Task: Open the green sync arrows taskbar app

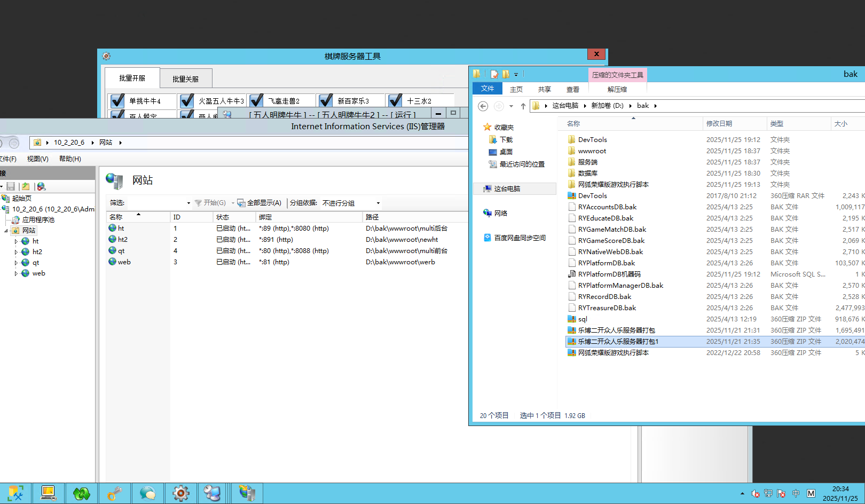Action: pyautogui.click(x=82, y=493)
